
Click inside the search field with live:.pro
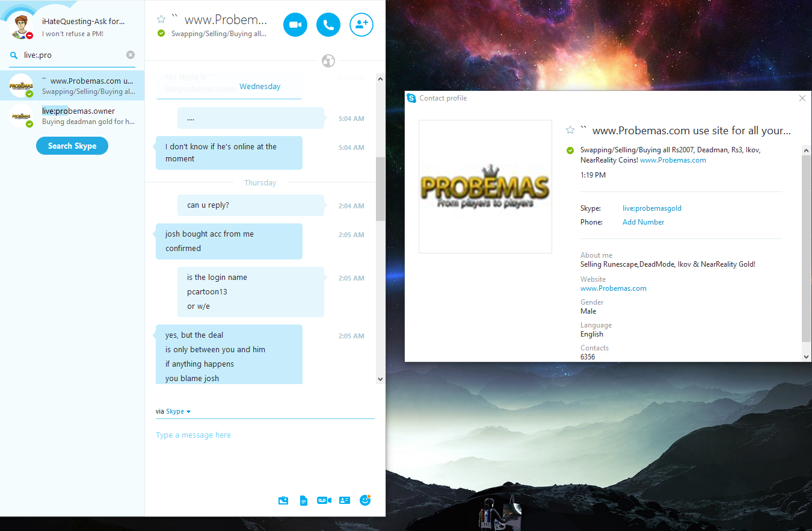pos(72,55)
